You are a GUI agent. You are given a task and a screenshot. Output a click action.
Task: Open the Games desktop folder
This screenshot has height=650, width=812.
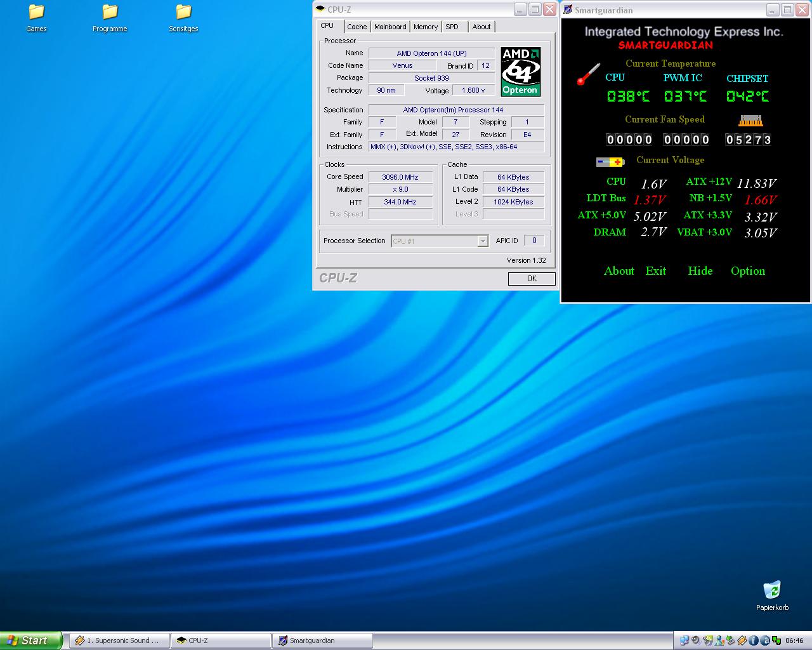coord(36,12)
